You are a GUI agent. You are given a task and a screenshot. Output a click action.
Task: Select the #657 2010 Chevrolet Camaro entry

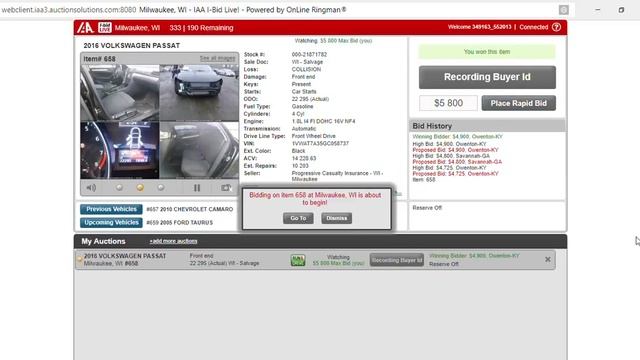click(x=189, y=209)
